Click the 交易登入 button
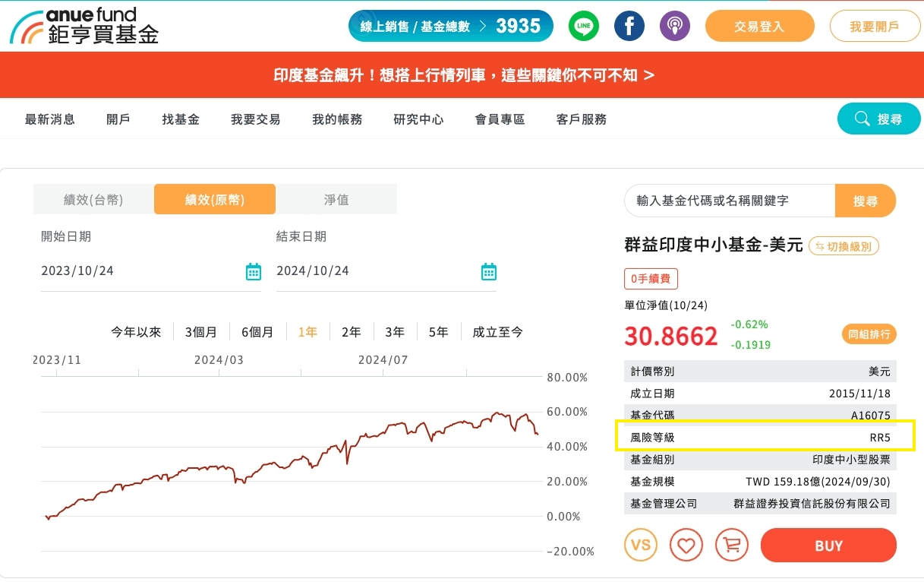 coord(759,27)
